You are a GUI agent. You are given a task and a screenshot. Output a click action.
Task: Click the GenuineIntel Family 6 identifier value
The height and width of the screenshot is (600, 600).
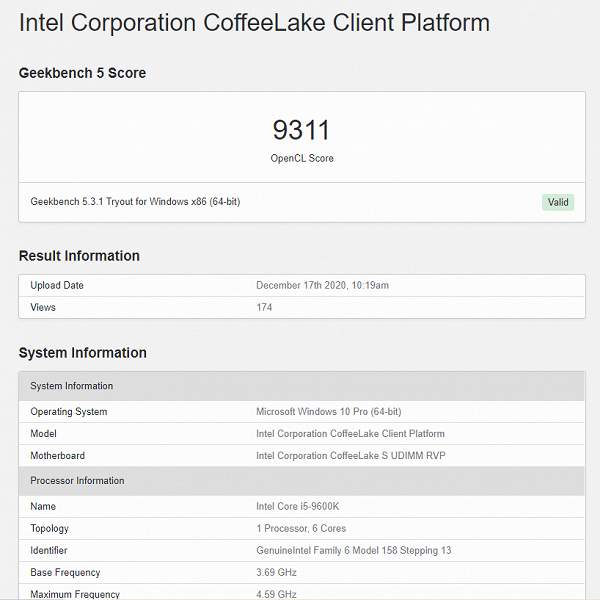click(x=354, y=551)
